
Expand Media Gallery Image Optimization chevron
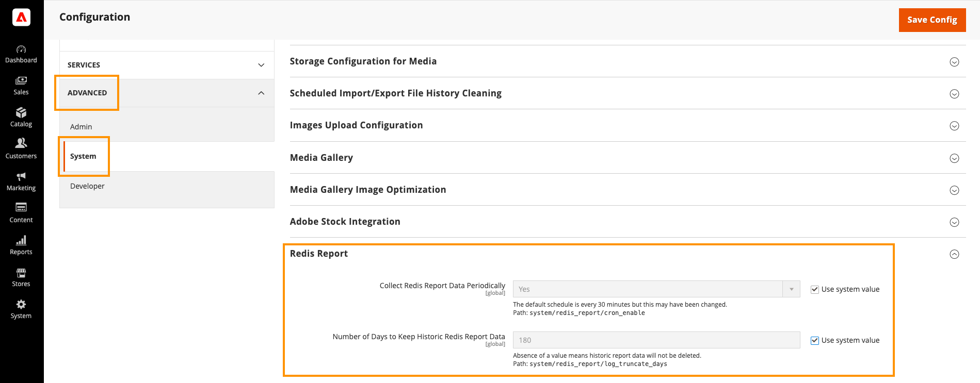[954, 190]
